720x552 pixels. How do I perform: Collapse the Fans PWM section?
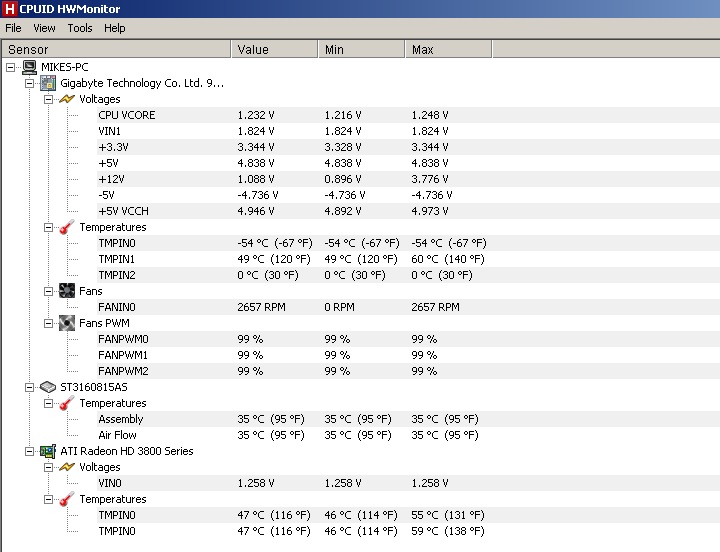coord(48,324)
